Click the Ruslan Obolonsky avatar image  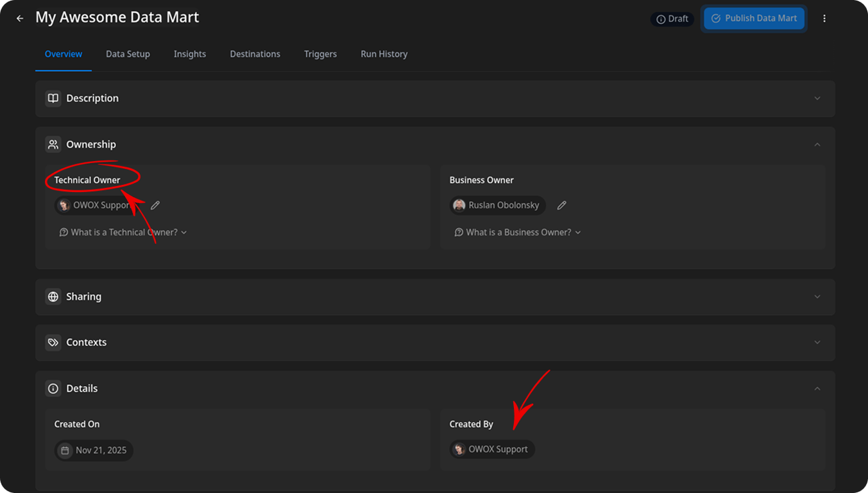click(459, 205)
